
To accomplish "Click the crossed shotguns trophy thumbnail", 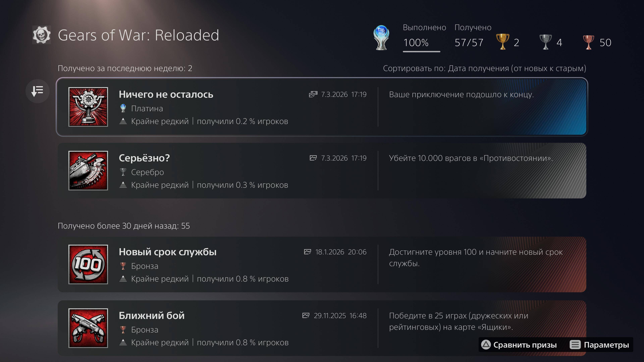I will 88,328.
